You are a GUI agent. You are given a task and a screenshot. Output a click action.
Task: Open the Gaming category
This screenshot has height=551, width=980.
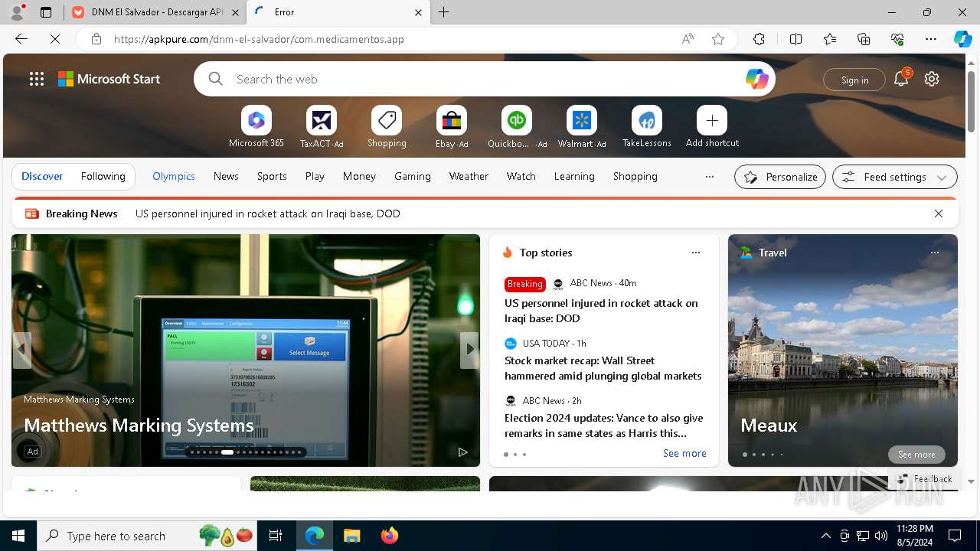point(413,176)
